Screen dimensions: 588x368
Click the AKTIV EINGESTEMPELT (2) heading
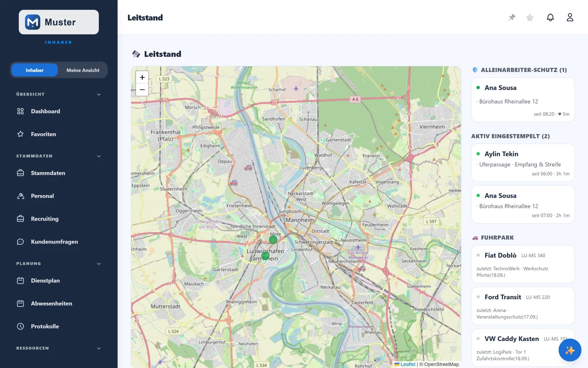click(511, 136)
